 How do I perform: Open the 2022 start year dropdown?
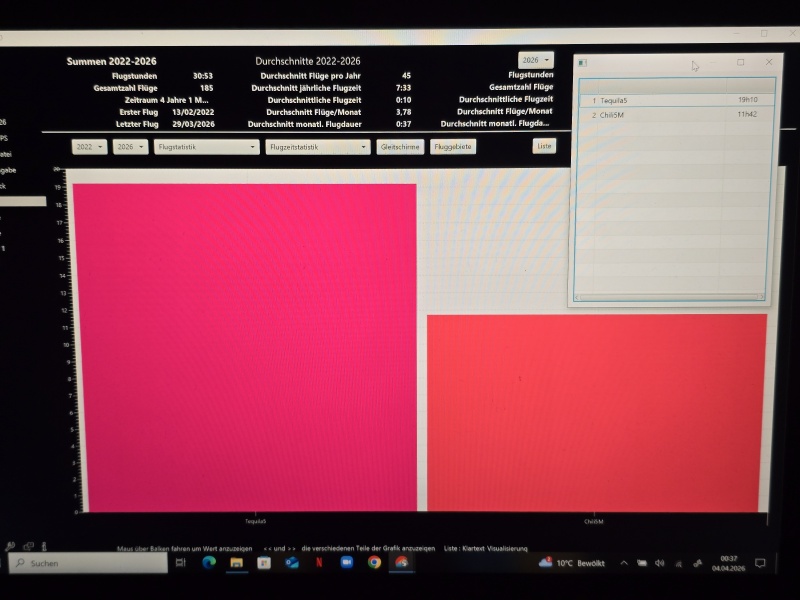(x=89, y=147)
